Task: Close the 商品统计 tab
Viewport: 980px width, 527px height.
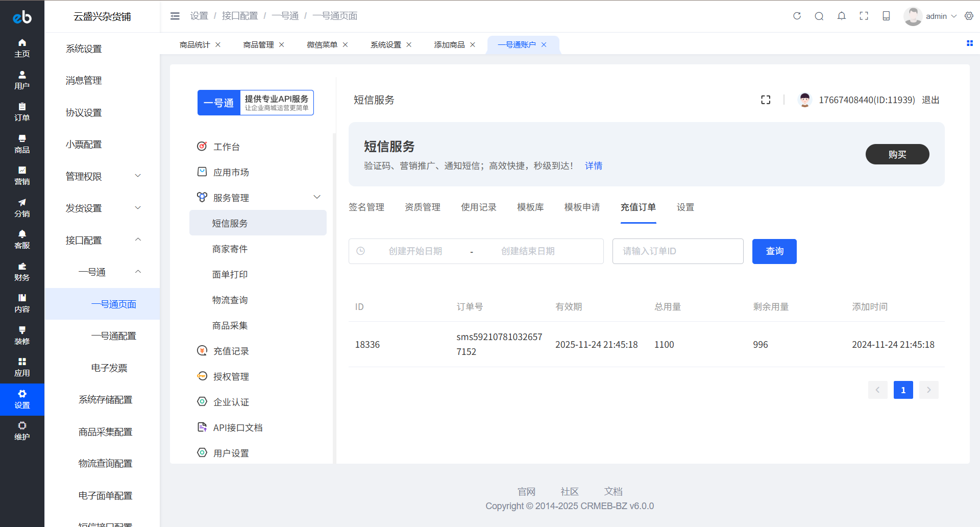Action: coord(218,45)
